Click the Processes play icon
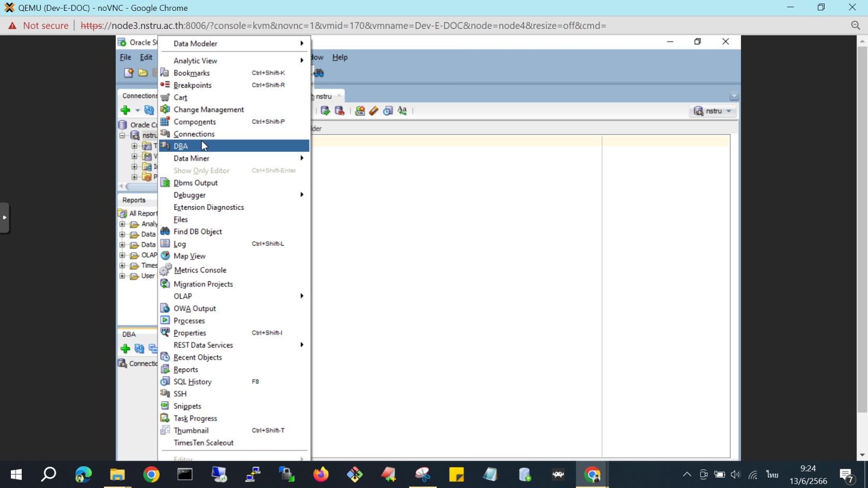This screenshot has width=868, height=488. pos(165,320)
